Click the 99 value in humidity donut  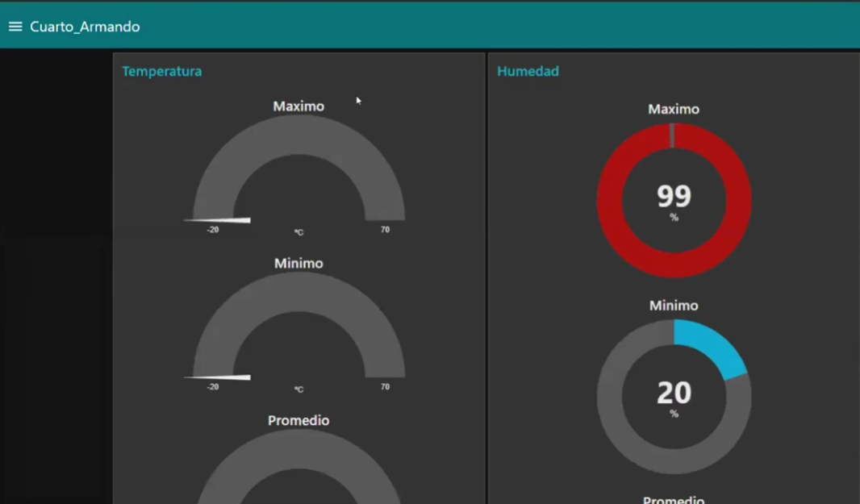tap(674, 196)
